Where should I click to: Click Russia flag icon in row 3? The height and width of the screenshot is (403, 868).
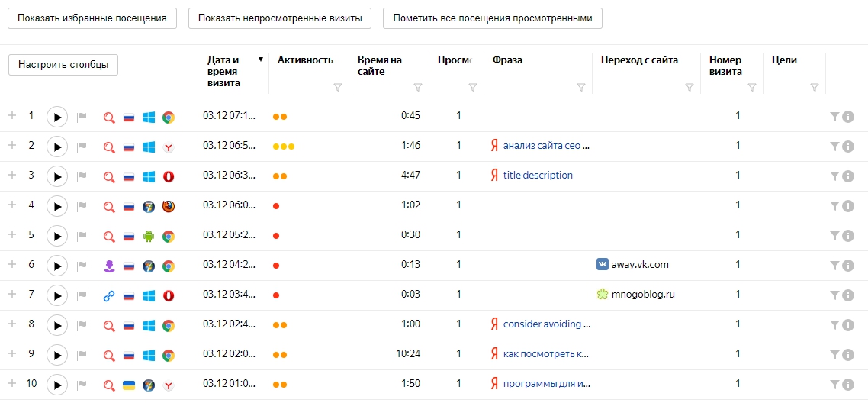tap(129, 176)
